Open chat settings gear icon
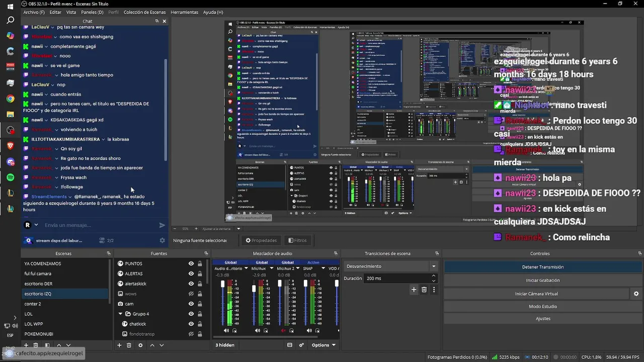Image resolution: width=644 pixels, height=362 pixels. [162, 240]
